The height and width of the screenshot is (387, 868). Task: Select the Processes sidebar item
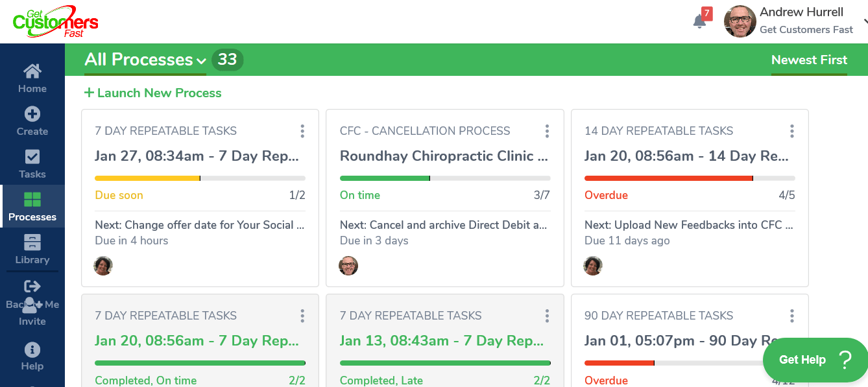coord(32,206)
